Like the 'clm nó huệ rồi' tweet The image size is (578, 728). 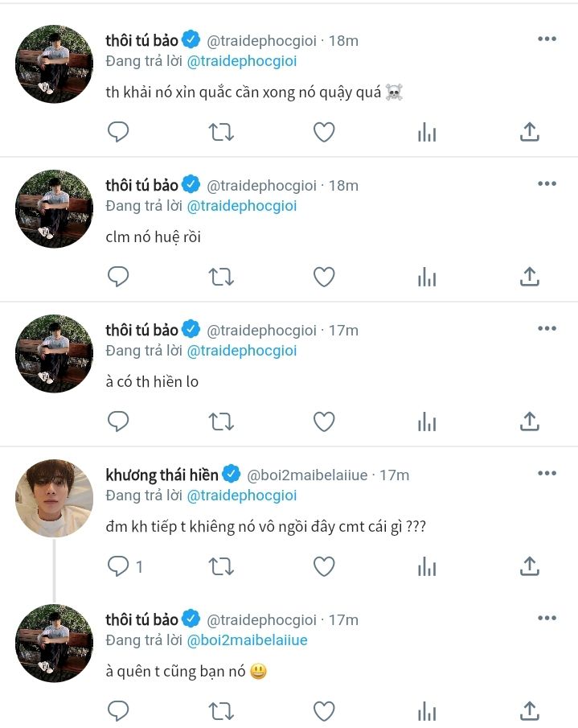(x=324, y=277)
